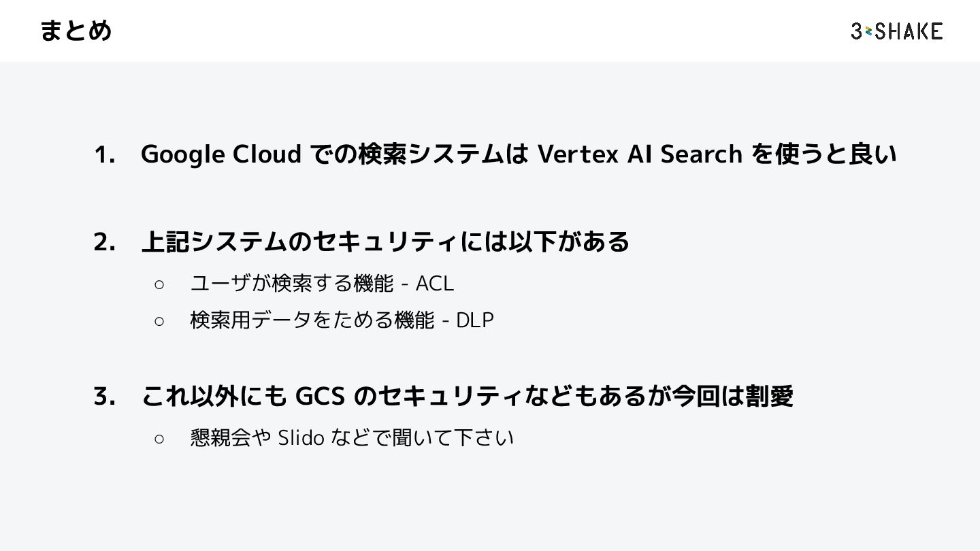The height and width of the screenshot is (551, 980).
Task: Click the word DLP
Action: click(x=475, y=320)
